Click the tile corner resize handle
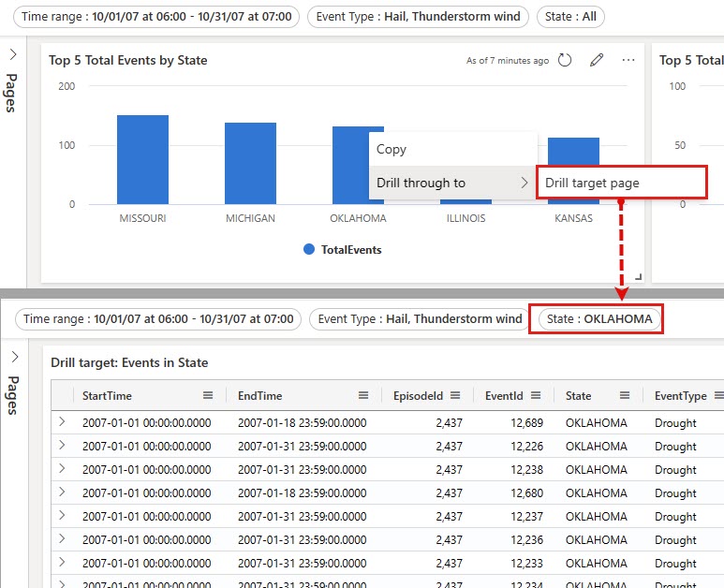Image resolution: width=724 pixels, height=588 pixels. point(638,277)
